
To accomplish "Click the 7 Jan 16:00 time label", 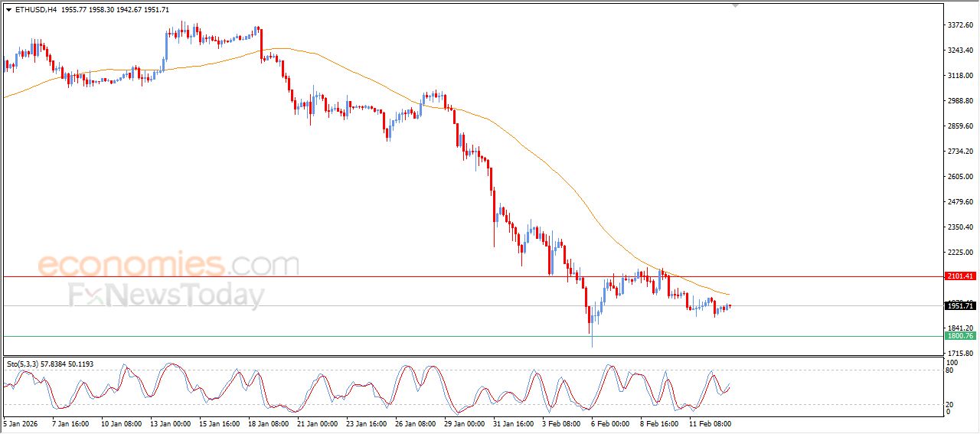I will pyautogui.click(x=70, y=423).
